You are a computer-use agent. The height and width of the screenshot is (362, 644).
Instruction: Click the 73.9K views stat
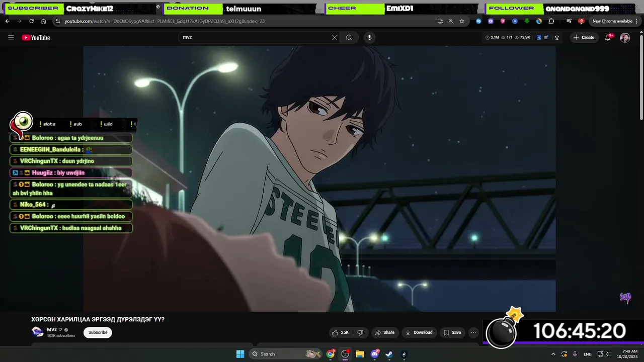click(522, 38)
